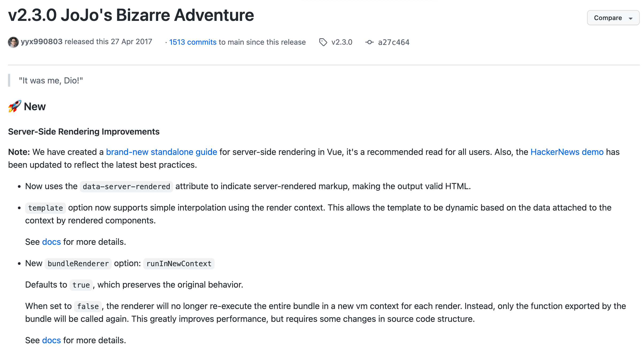Image resolution: width=644 pixels, height=351 pixels.
Task: Click the bundleRenderer code snippet
Action: pos(78,264)
